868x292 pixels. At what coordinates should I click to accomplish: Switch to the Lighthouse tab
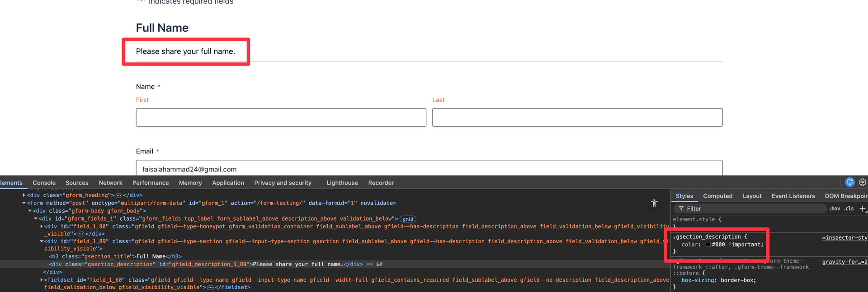pos(342,183)
